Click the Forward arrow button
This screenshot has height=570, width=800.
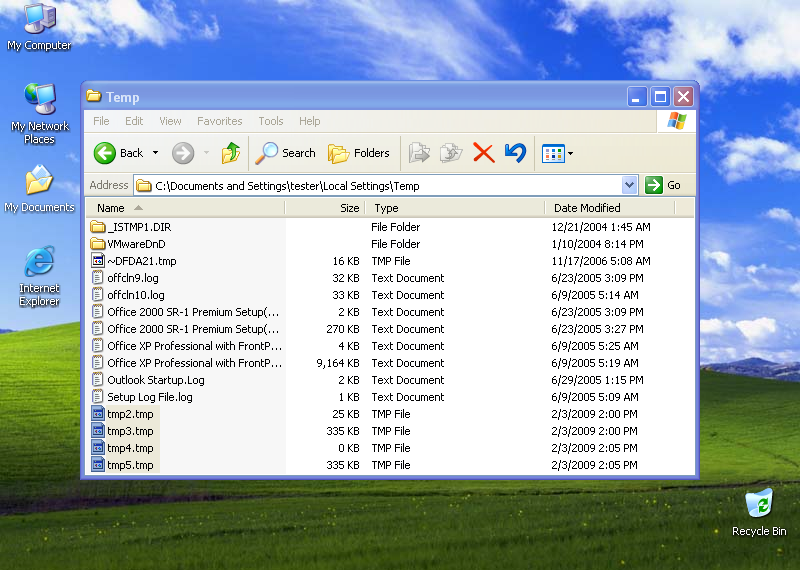[x=183, y=153]
